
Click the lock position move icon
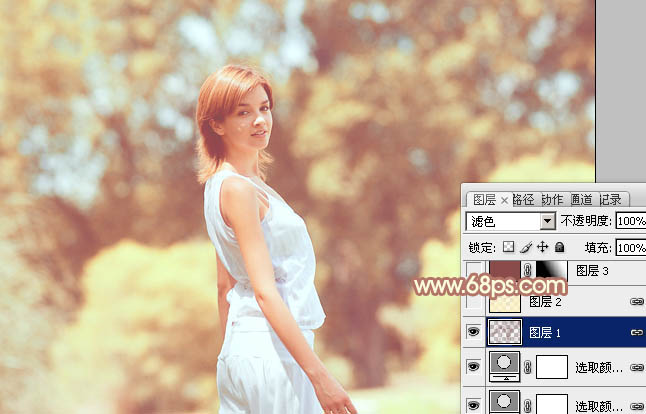point(542,247)
